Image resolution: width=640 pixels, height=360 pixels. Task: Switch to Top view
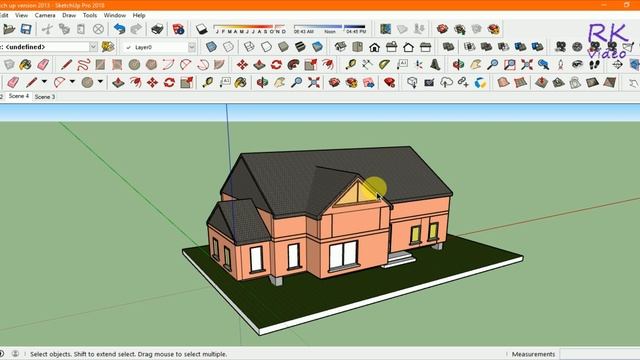pyautogui.click(x=357, y=47)
